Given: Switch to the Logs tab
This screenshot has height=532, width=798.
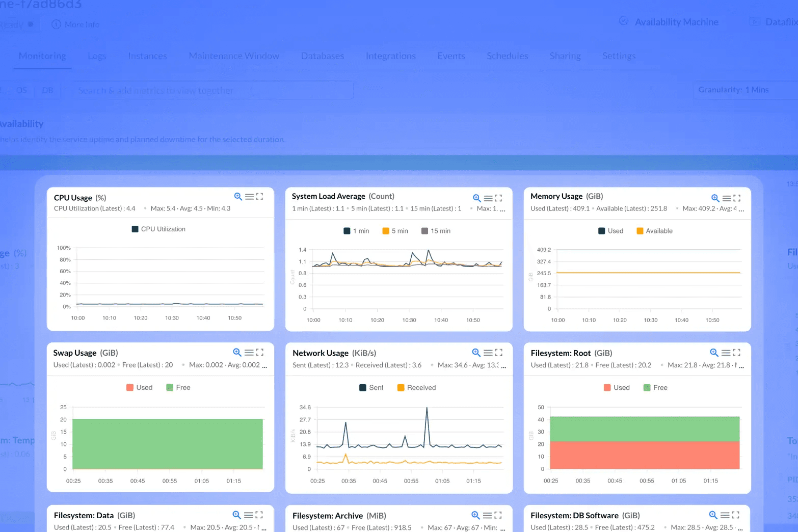Looking at the screenshot, I should pyautogui.click(x=97, y=56).
